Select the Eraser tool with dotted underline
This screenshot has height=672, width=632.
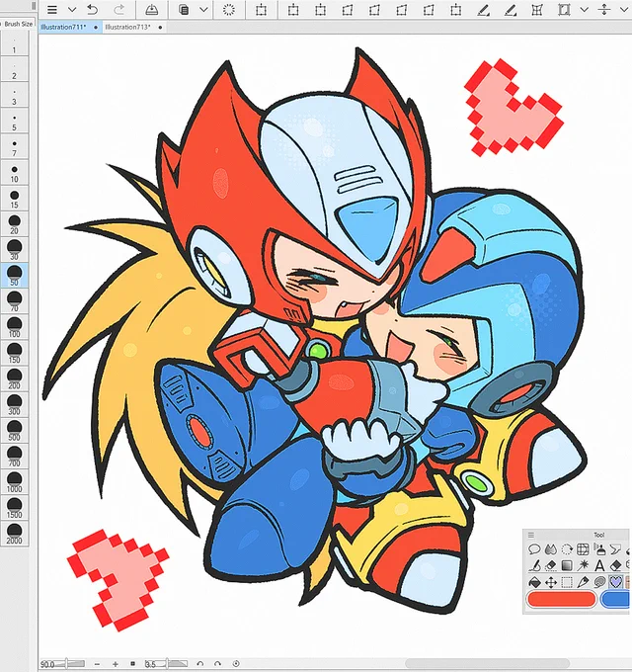point(551,565)
